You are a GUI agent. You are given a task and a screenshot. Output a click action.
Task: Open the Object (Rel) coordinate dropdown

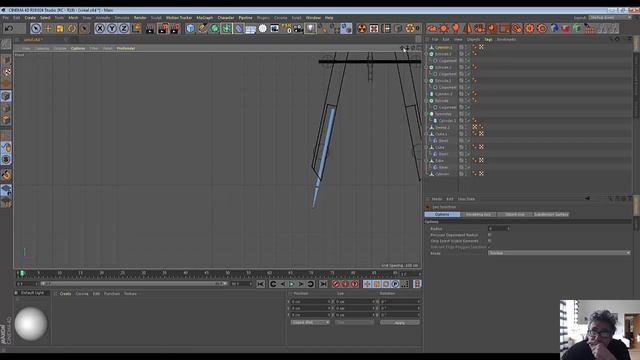(310, 322)
